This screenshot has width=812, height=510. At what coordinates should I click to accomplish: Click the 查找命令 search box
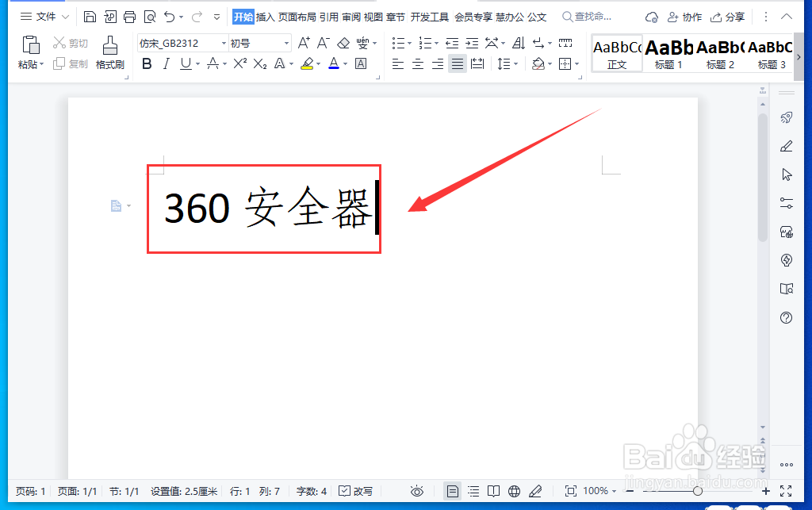[588, 17]
